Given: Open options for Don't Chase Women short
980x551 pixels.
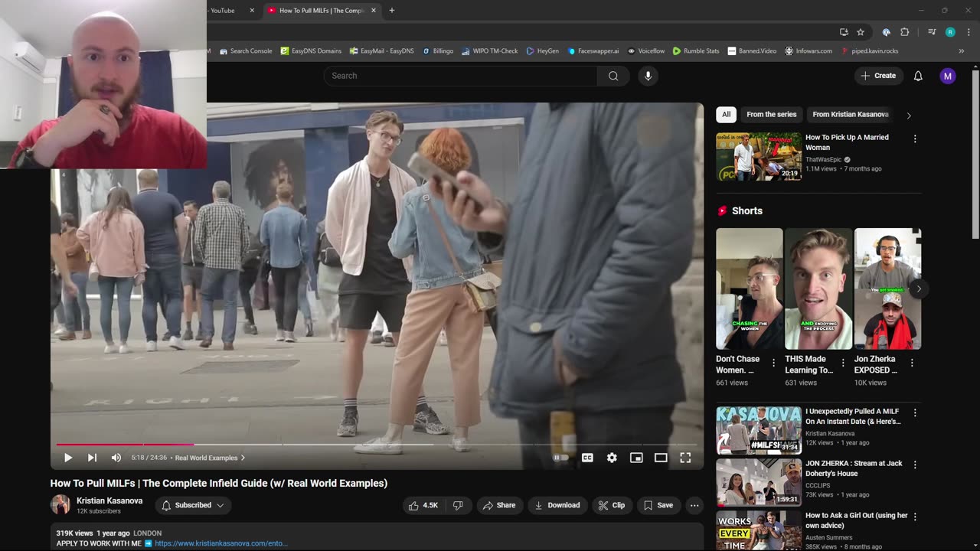Looking at the screenshot, I should [773, 363].
